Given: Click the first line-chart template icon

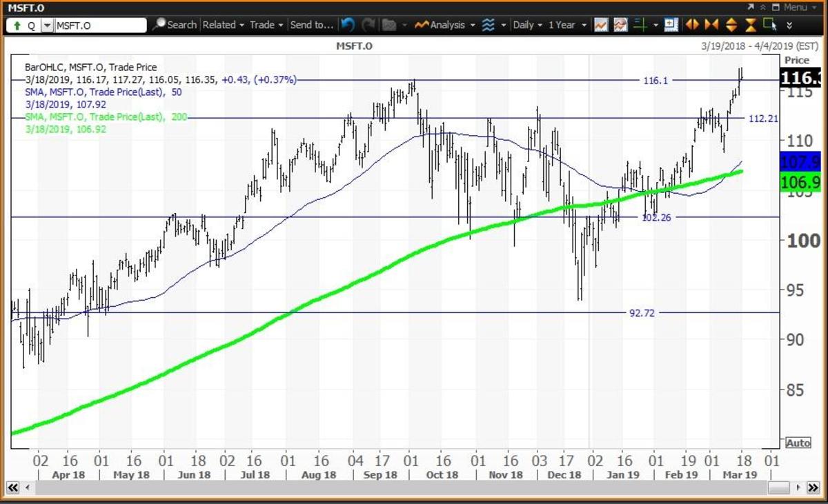Looking at the screenshot, I should coord(601,25).
